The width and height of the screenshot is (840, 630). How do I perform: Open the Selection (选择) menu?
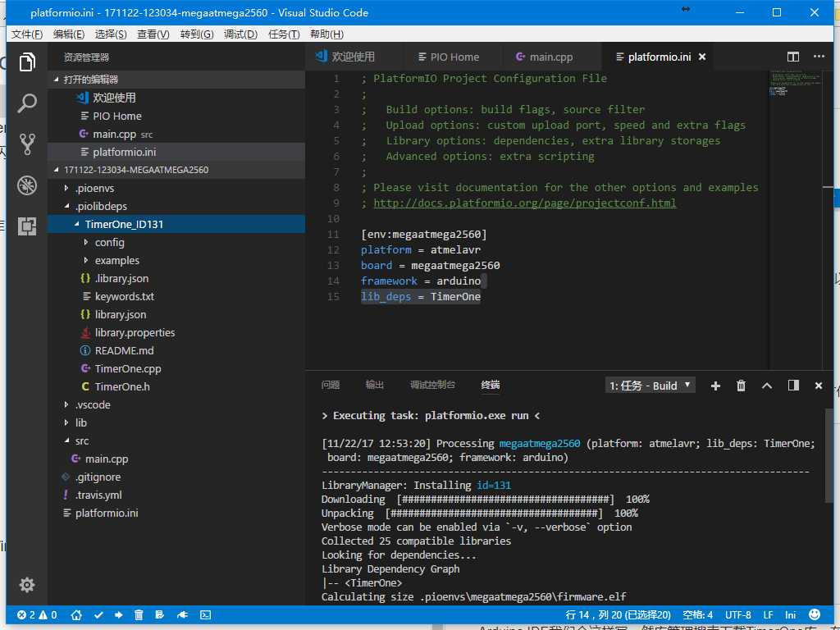point(111,34)
